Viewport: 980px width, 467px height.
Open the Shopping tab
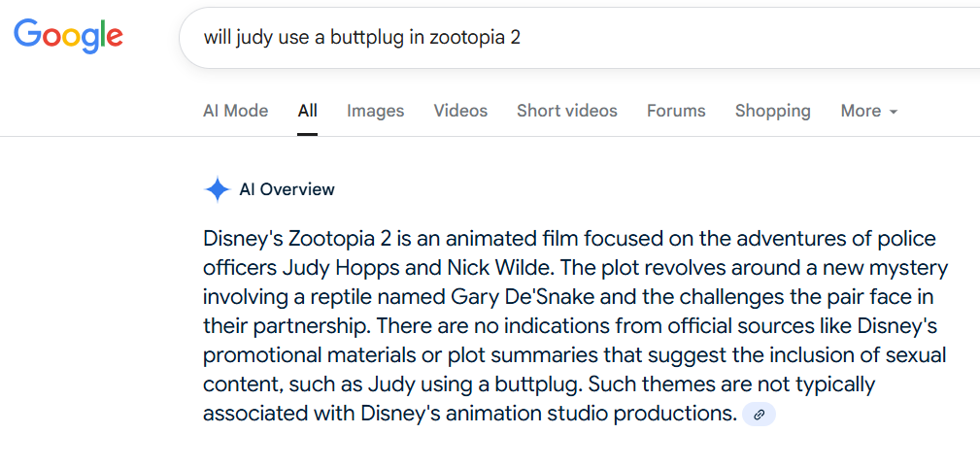pyautogui.click(x=773, y=111)
